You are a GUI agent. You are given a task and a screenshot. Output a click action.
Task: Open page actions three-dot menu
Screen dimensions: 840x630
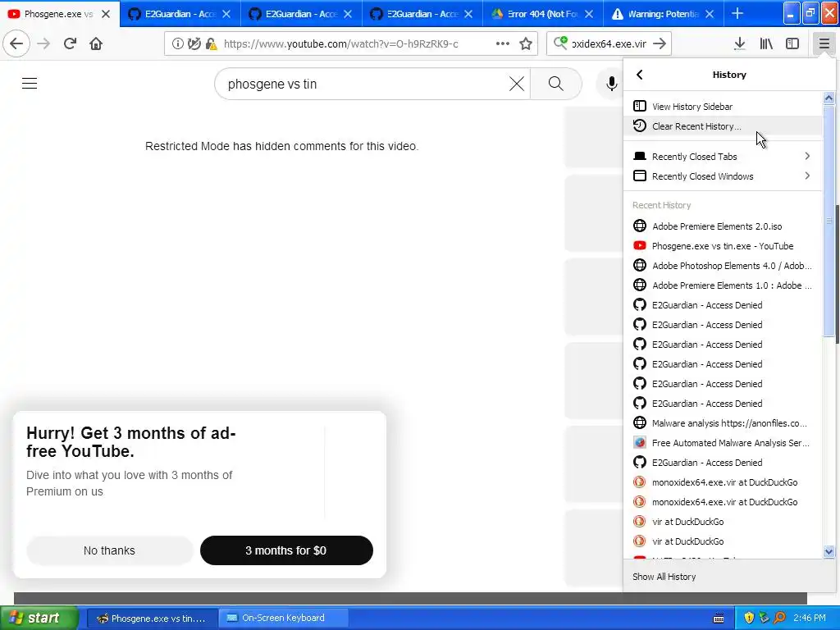coord(503,44)
